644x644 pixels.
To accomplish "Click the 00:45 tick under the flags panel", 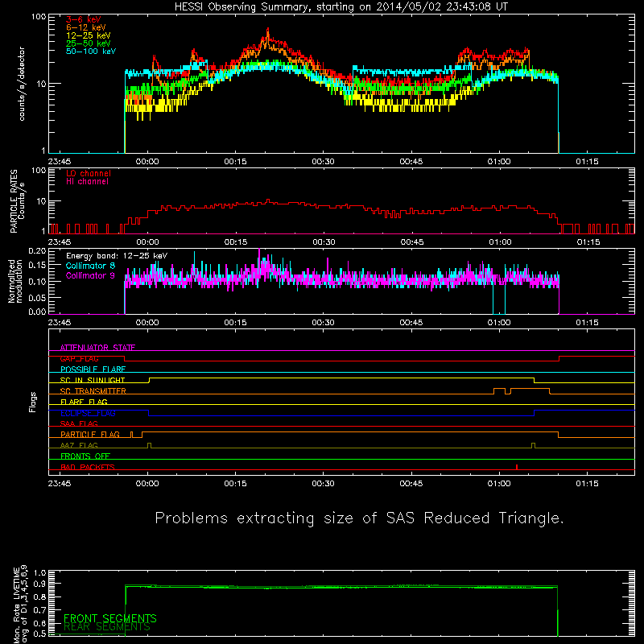I will pyautogui.click(x=411, y=484).
